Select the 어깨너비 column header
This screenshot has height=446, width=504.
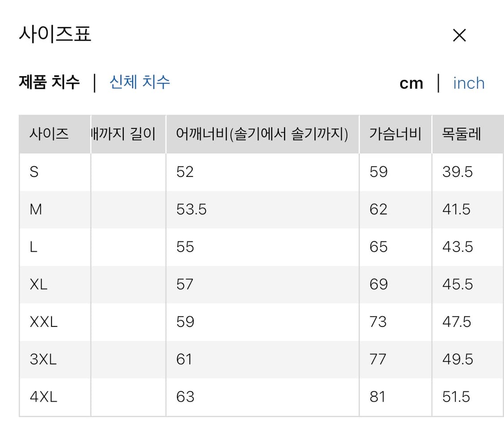(x=261, y=133)
